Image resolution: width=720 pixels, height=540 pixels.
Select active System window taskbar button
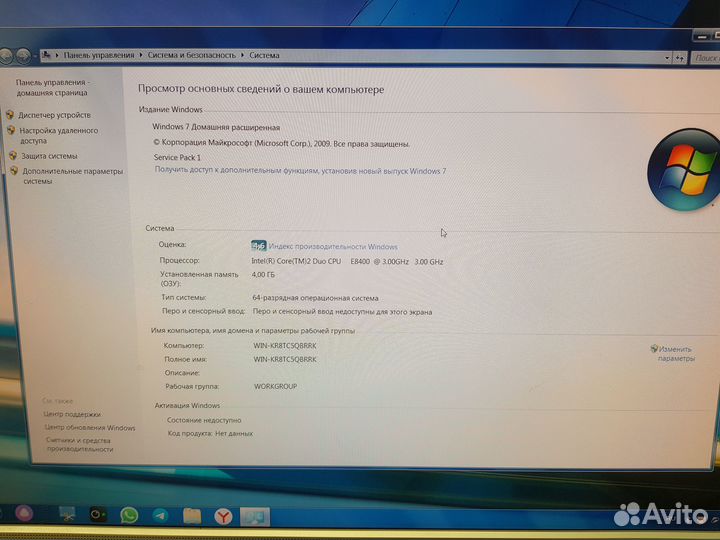(x=255, y=517)
